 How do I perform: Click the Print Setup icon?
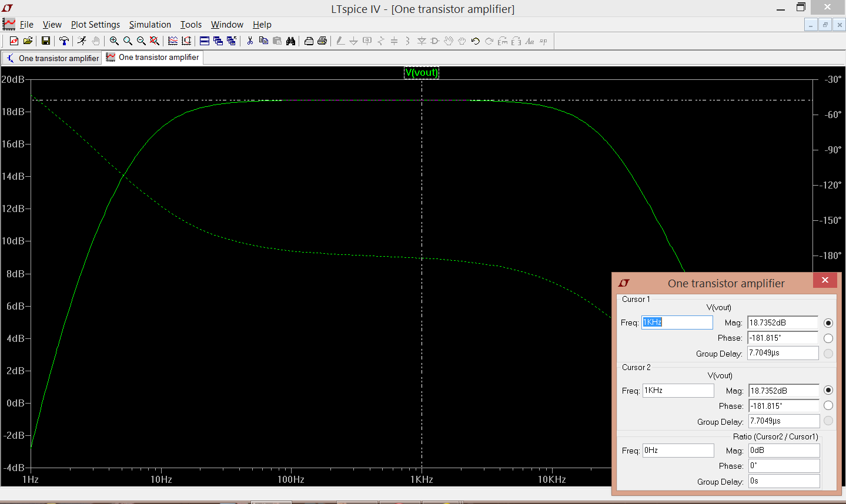[309, 41]
